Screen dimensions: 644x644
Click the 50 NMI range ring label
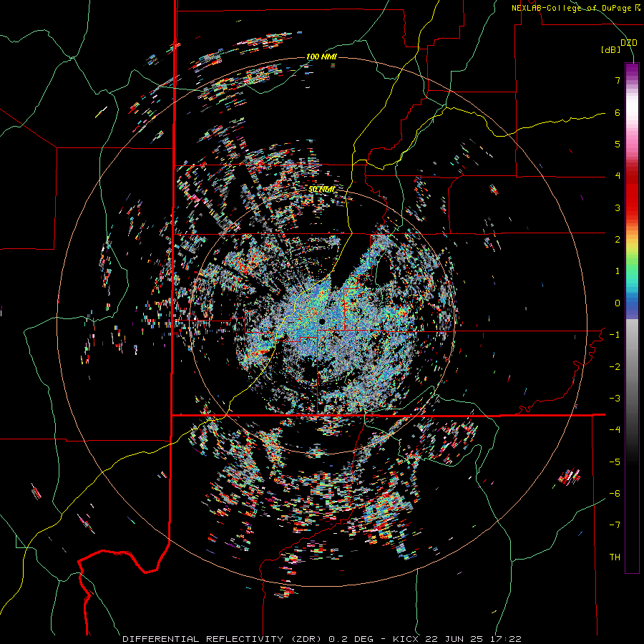(x=321, y=190)
